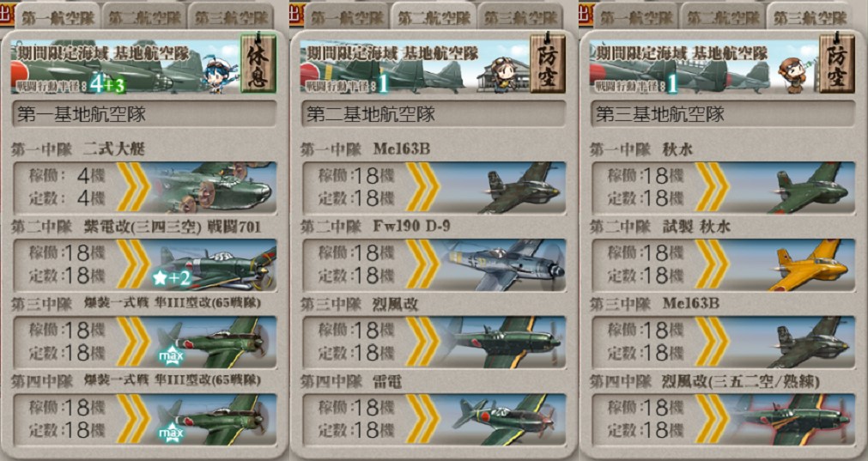Switch to 第三航空隊 tab in middle panel
Image resolution: width=868 pixels, height=461 pixels.
(x=519, y=16)
